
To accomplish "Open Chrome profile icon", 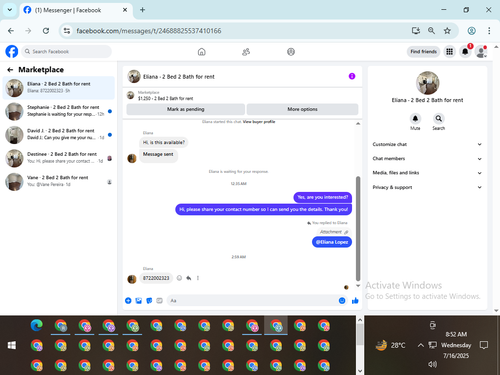I will point(471,31).
